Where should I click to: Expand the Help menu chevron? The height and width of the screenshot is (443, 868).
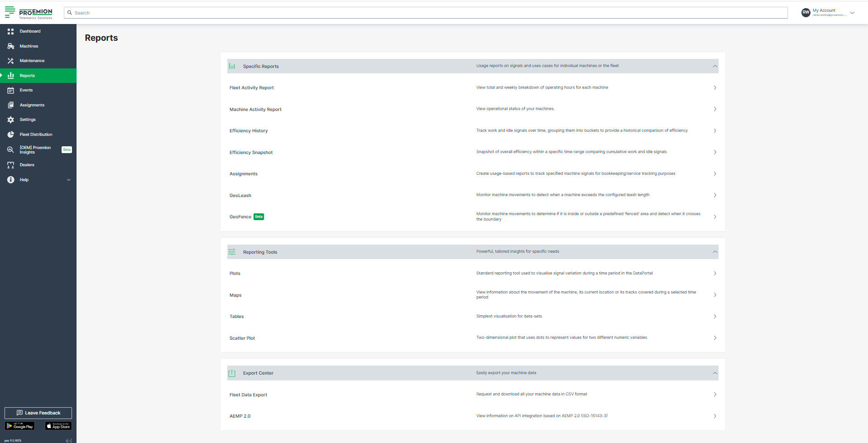pos(69,180)
